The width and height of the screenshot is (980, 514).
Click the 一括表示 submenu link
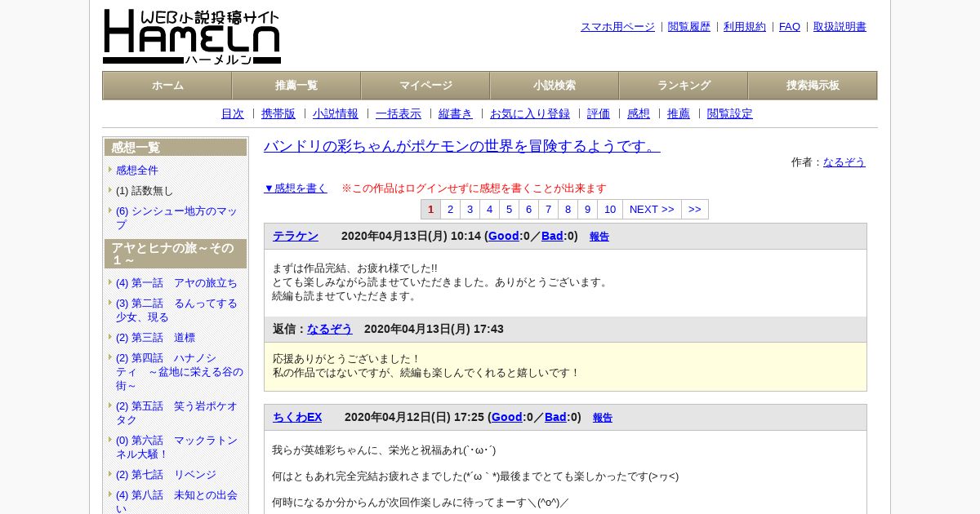[x=399, y=113]
